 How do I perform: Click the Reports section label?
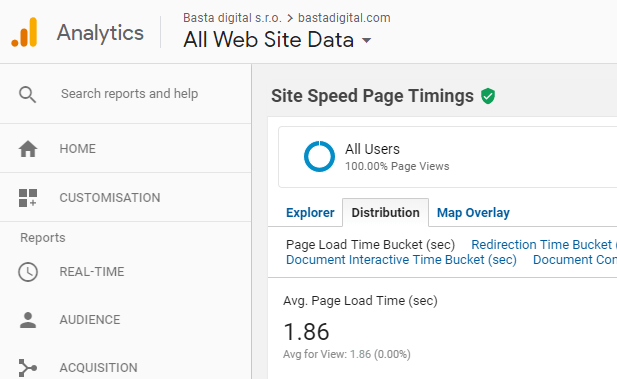point(43,238)
